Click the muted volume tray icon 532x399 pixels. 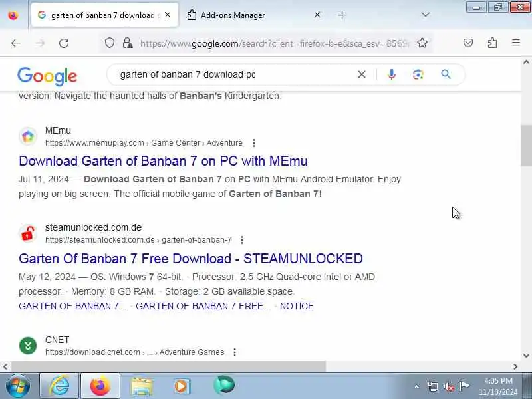click(448, 386)
